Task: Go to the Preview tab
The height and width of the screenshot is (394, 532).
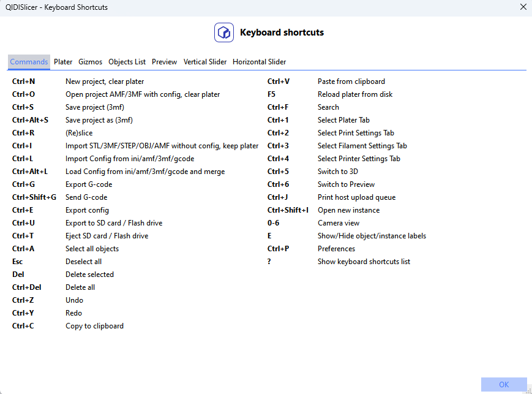Action: [x=164, y=62]
